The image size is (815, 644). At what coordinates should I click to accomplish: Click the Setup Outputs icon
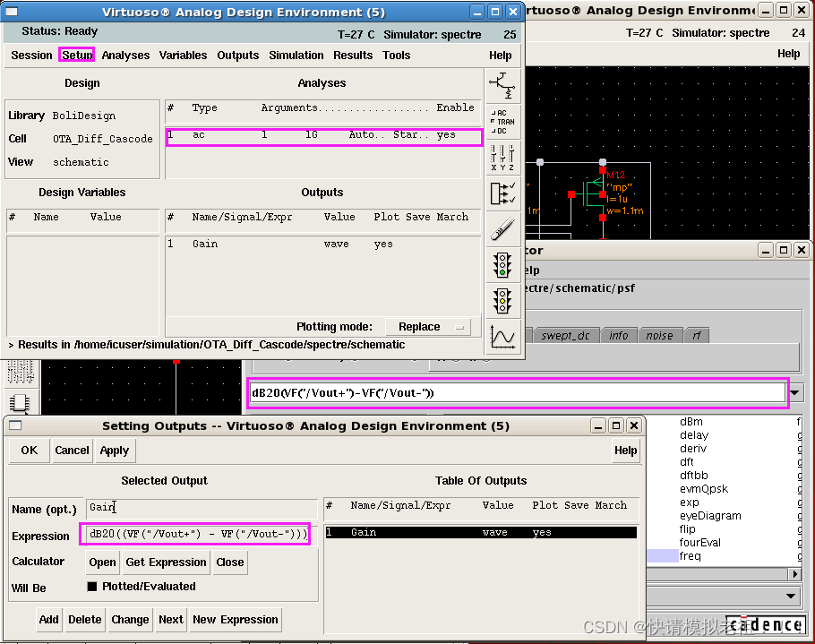tap(503, 193)
